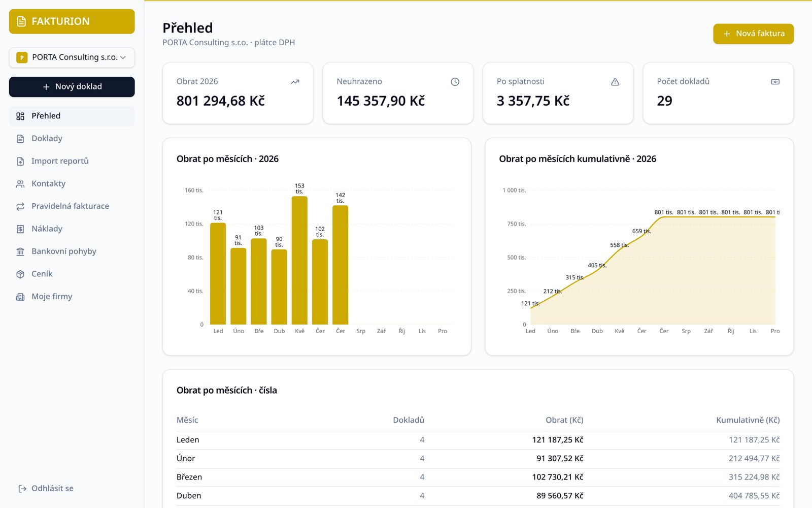The width and height of the screenshot is (812, 508).
Task: Click the 102 tis. bar
Action: coord(320,282)
